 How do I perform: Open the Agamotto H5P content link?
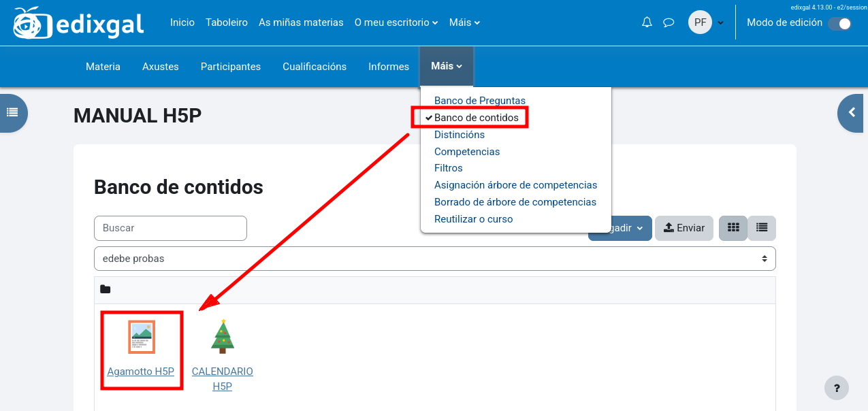pos(141,372)
